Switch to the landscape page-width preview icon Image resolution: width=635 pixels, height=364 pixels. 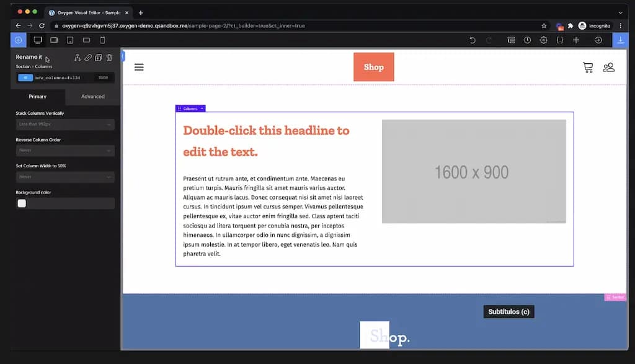(54, 40)
